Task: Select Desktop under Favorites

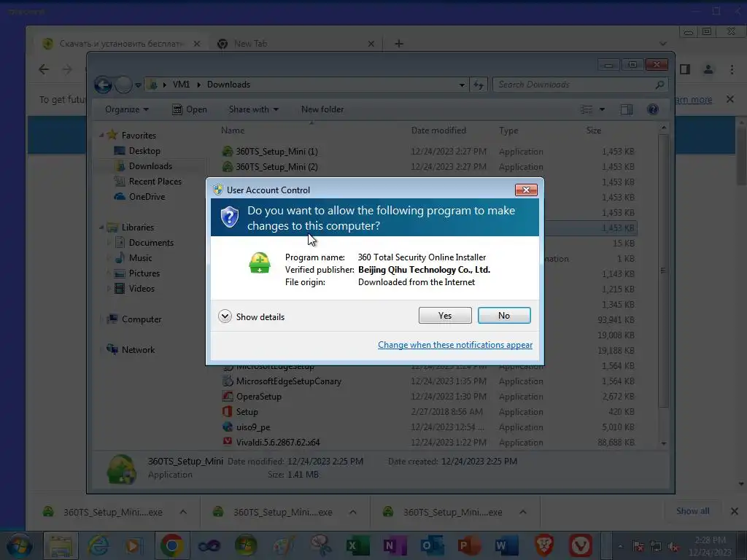Action: click(144, 151)
